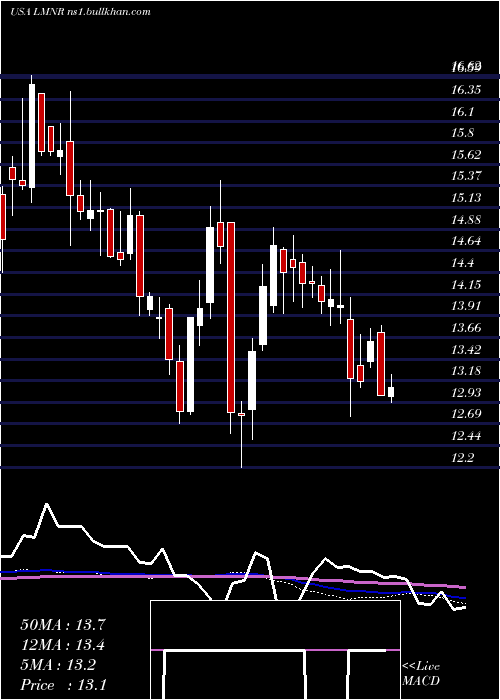Click the 16.1 price axis label
The image size is (500, 700).
click(x=462, y=112)
